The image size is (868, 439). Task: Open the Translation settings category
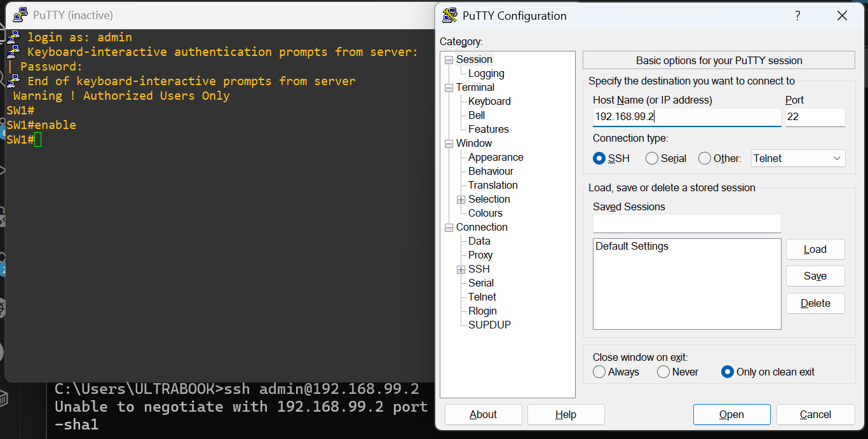[x=493, y=186]
